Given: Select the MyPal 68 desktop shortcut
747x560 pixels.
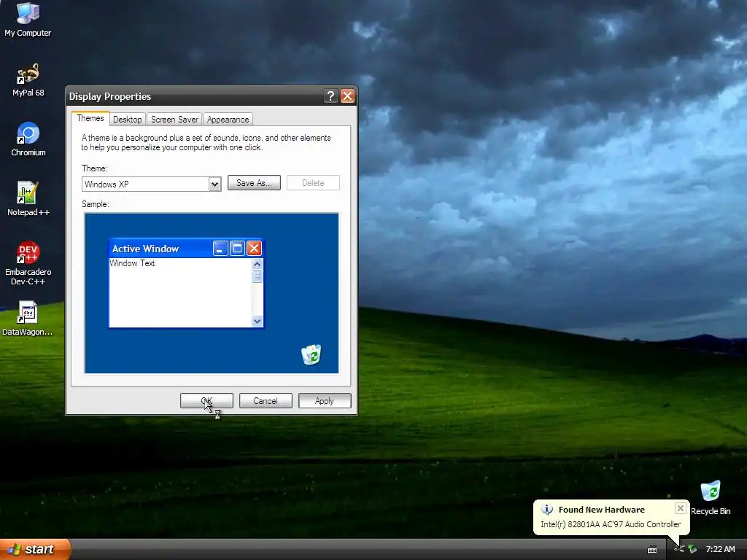Looking at the screenshot, I should click(28, 79).
